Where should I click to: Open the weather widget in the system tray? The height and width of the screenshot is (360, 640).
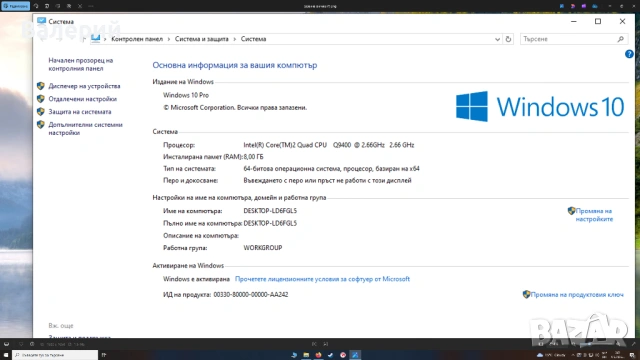coord(551,355)
